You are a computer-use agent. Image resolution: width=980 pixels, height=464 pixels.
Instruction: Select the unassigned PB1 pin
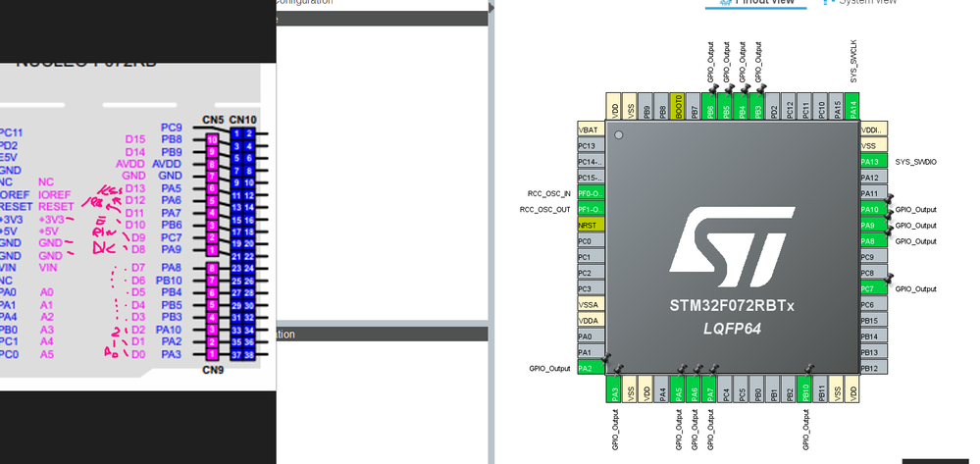coord(774,388)
